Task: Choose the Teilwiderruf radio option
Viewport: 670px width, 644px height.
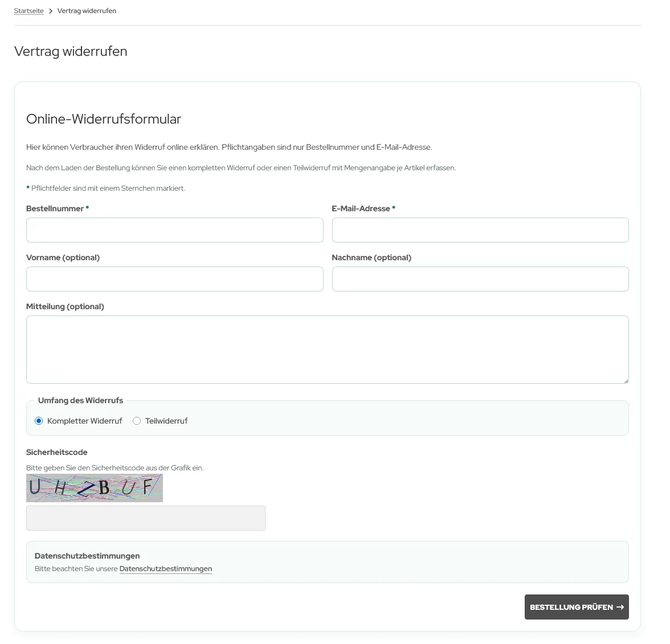Action: (137, 421)
